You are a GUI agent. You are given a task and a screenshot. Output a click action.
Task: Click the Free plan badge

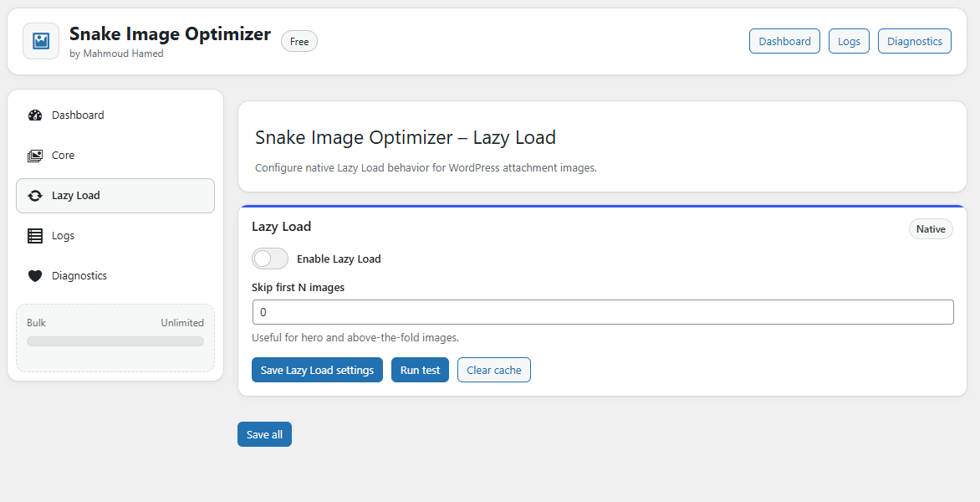pos(299,42)
